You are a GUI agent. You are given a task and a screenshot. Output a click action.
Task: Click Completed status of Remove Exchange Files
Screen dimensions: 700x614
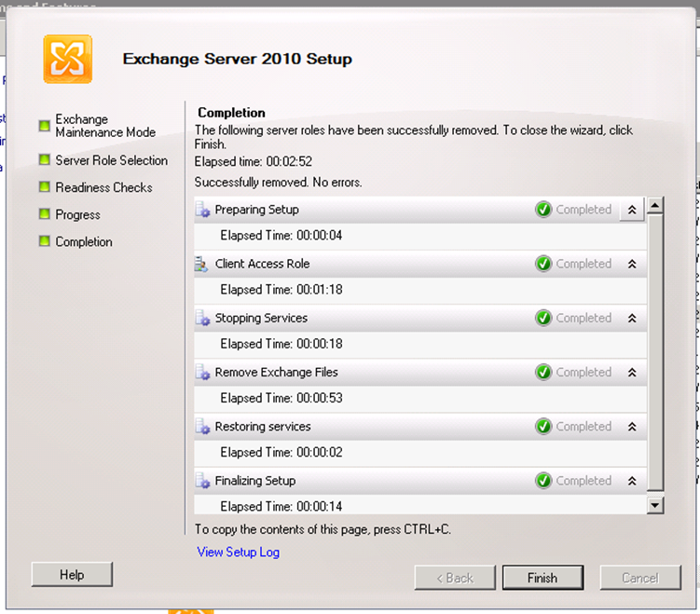(583, 373)
